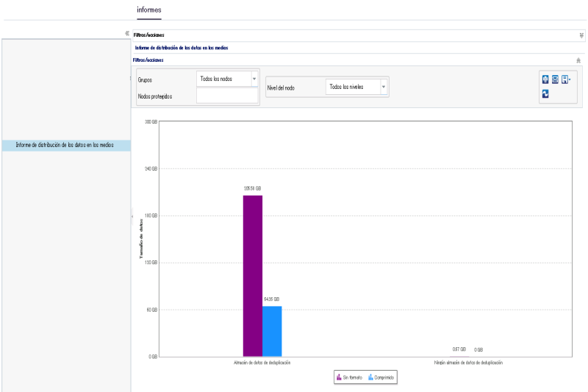
Task: Expand the top Filtros/acciones bar
Action: 581,35
